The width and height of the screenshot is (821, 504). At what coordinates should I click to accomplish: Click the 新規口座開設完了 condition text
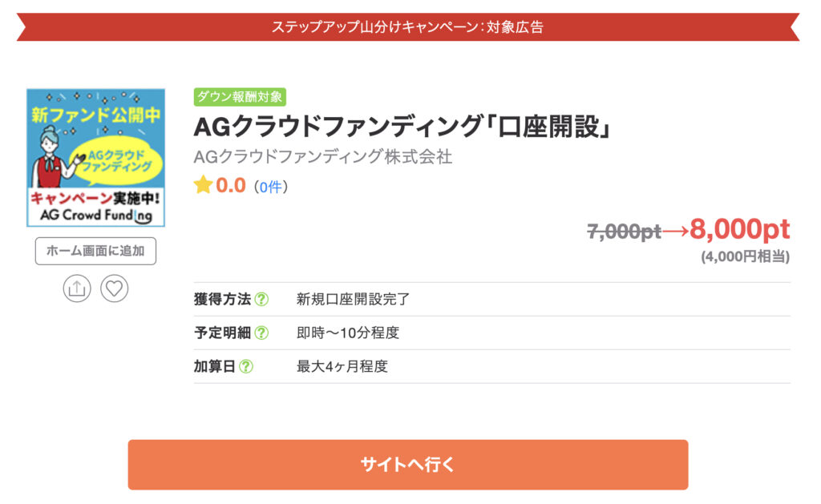click(354, 300)
